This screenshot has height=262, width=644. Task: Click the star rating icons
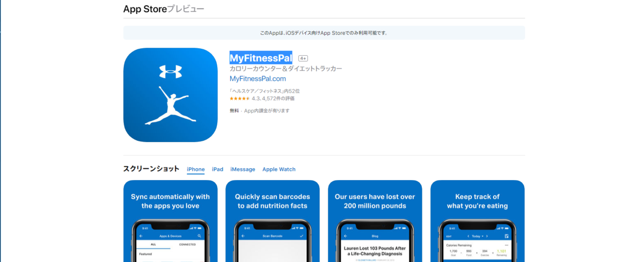pos(239,99)
